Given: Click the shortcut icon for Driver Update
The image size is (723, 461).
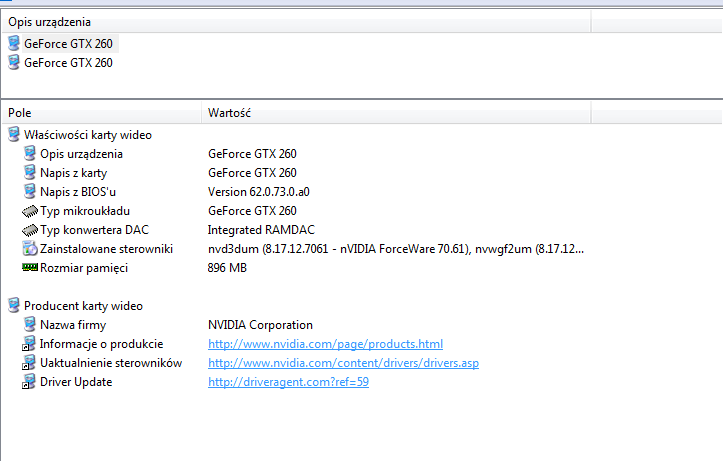Looking at the screenshot, I should coord(29,382).
